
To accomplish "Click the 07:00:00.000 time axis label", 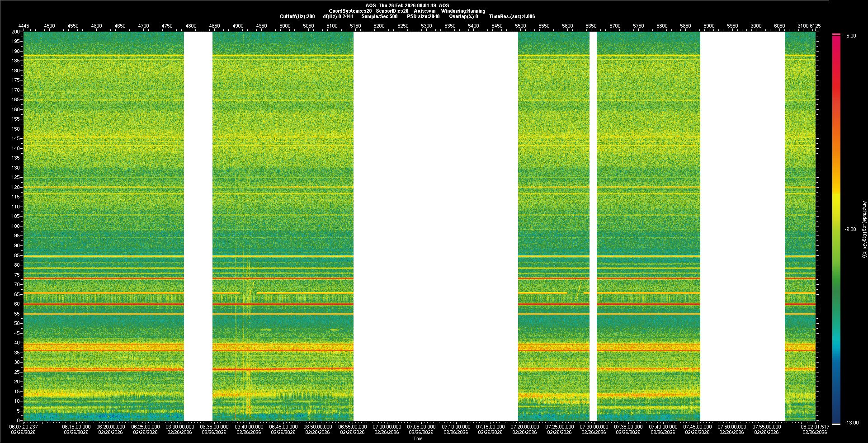I will tap(387, 426).
